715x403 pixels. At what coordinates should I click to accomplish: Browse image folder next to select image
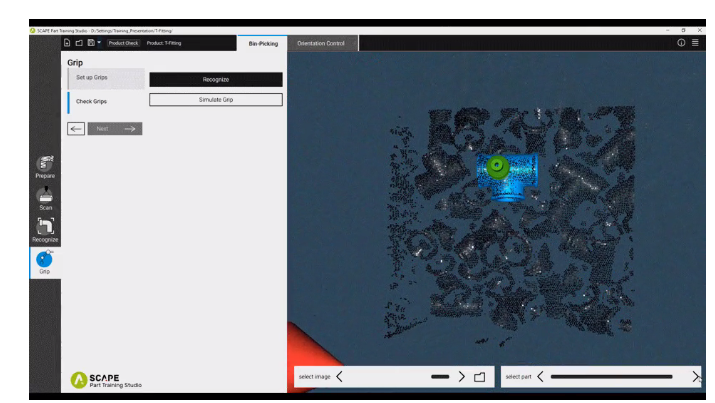point(479,377)
